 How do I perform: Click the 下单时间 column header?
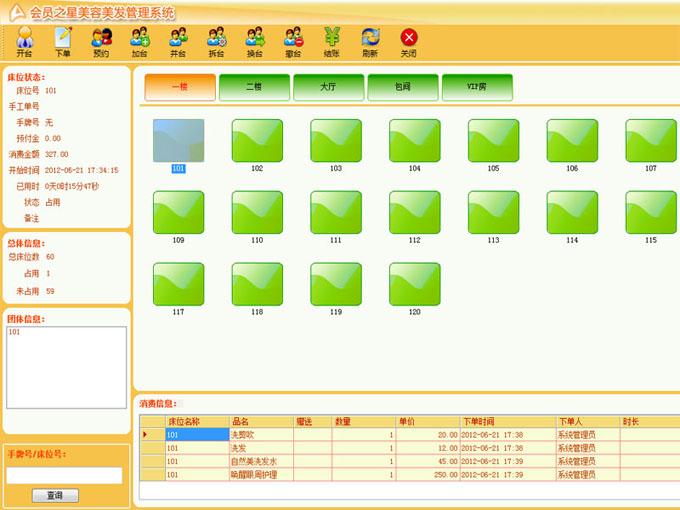coord(506,421)
